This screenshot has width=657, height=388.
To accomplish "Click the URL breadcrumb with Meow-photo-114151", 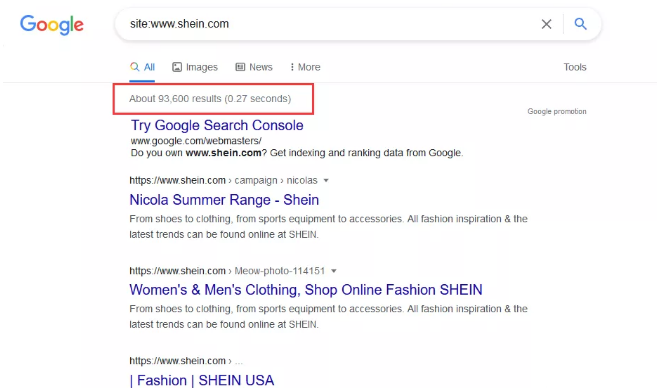I will [227, 271].
